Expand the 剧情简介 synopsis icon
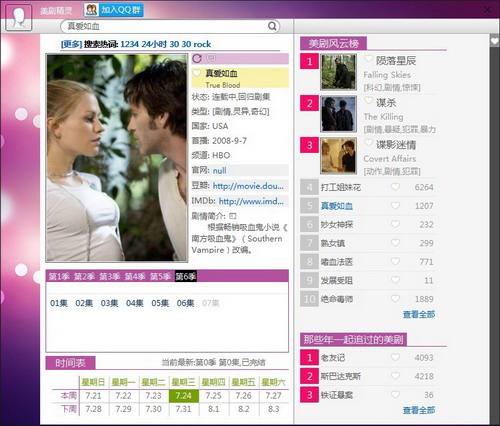Image resolution: width=500 pixels, height=426 pixels. [x=232, y=216]
